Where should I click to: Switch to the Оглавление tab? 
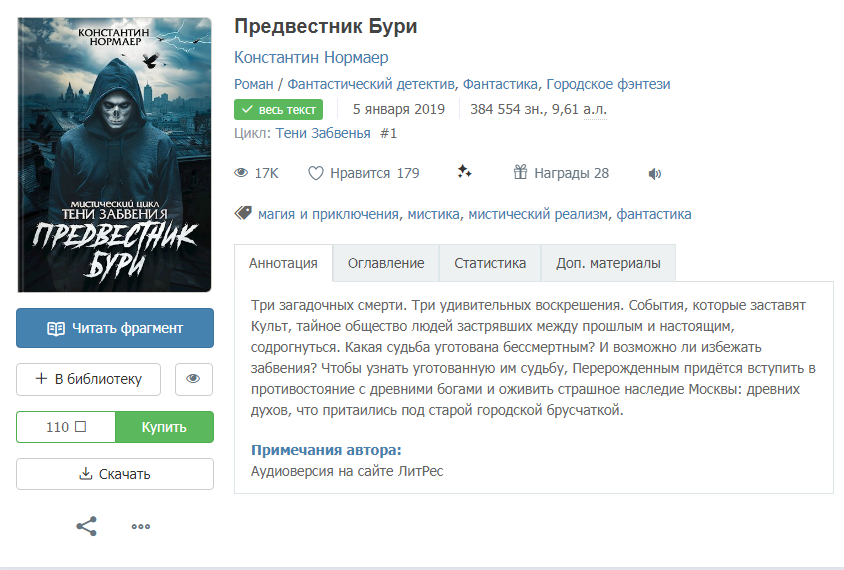click(x=386, y=263)
